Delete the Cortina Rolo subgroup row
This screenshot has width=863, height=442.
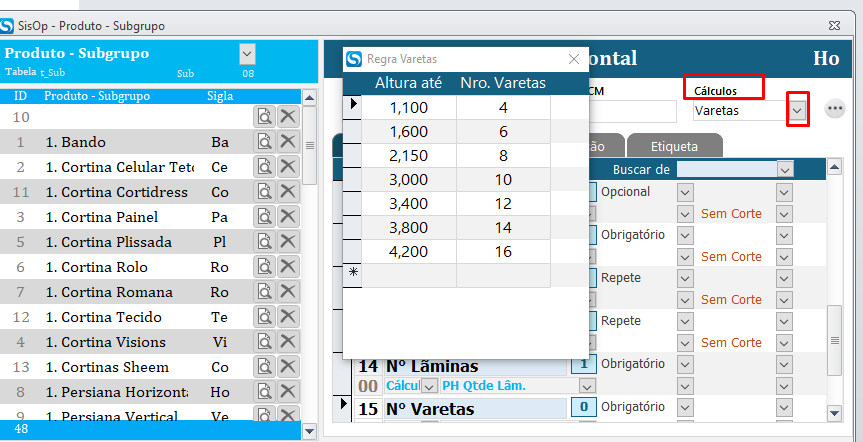pos(288,267)
